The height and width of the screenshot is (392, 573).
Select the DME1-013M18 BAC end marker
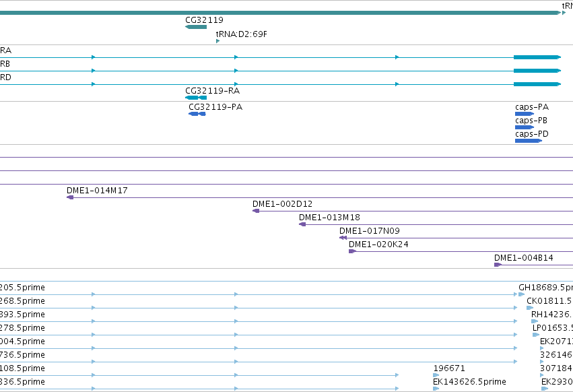tap(302, 224)
